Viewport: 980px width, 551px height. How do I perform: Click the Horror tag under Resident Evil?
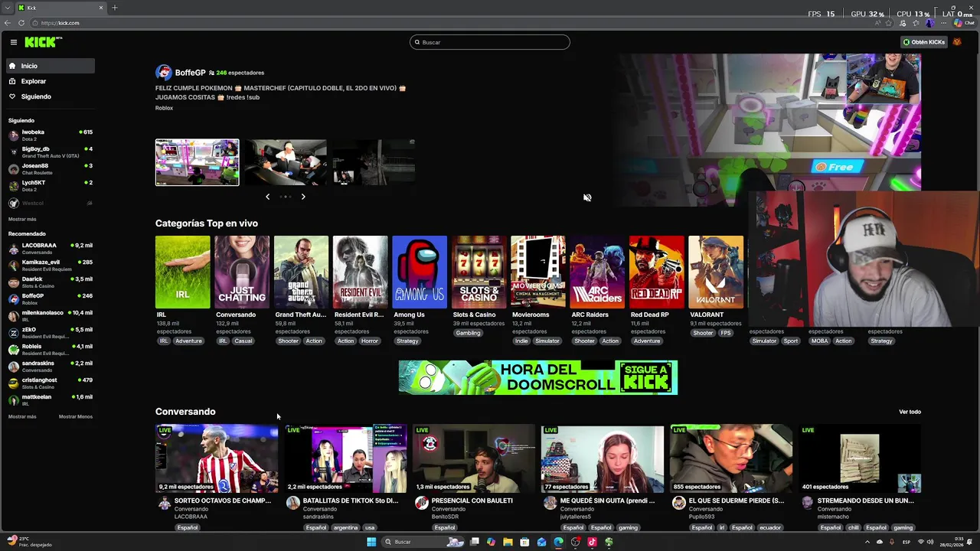point(370,341)
